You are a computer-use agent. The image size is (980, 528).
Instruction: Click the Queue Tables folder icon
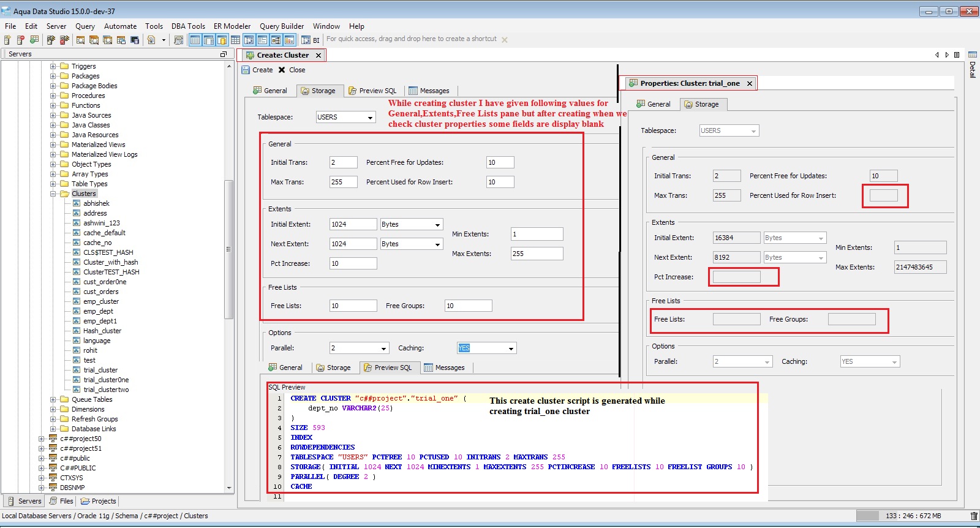[x=64, y=399]
